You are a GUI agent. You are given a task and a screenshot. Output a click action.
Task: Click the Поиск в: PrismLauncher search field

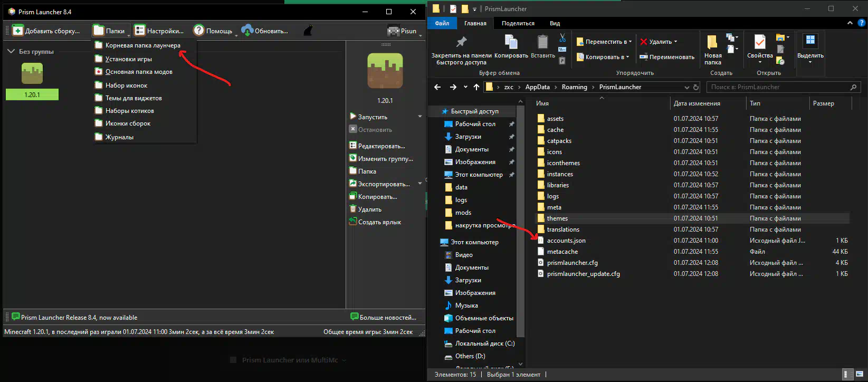(x=784, y=87)
